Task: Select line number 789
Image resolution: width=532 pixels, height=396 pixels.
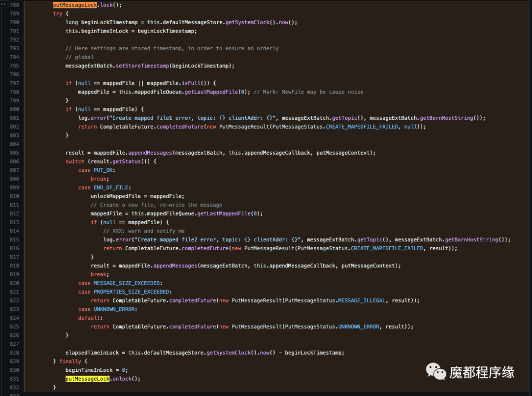Action: tap(14, 14)
